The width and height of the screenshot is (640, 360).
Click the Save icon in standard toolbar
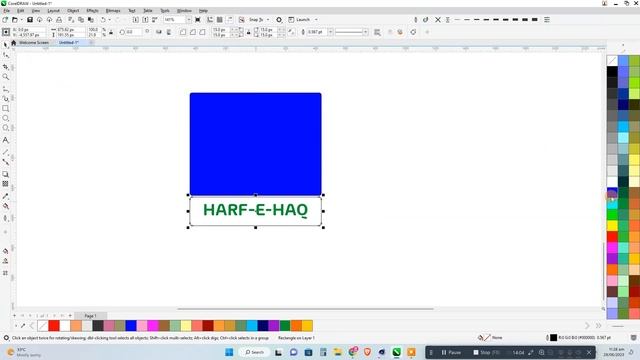coord(30,20)
